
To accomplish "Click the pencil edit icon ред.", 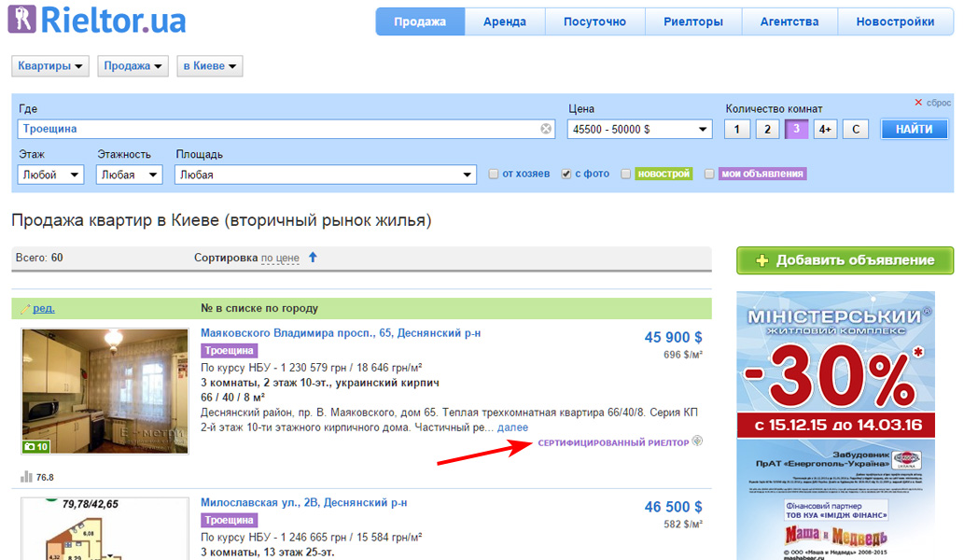I will click(26, 308).
